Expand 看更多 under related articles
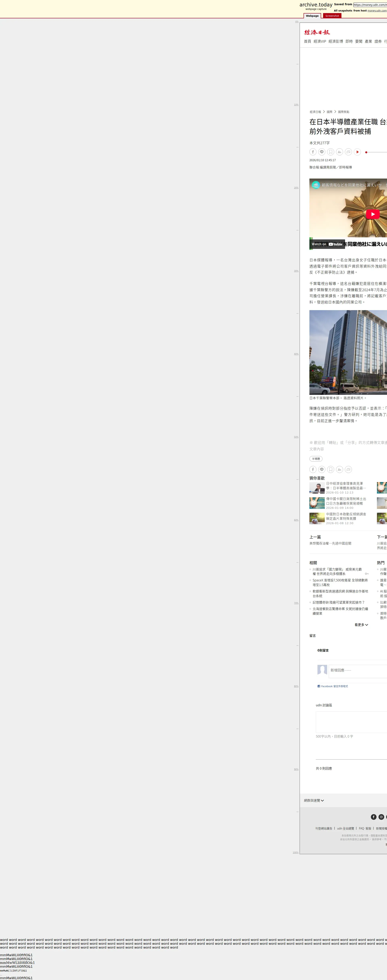 (361, 625)
